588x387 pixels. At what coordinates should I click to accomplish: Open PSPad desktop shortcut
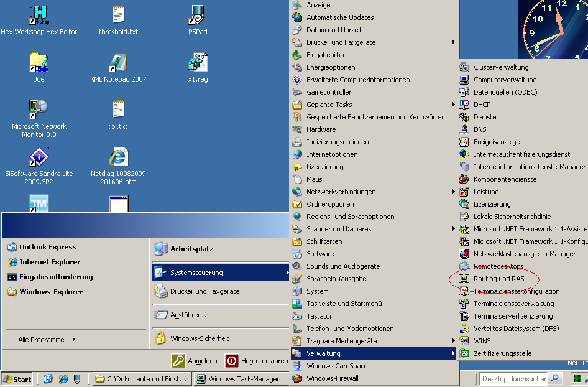coord(198,21)
